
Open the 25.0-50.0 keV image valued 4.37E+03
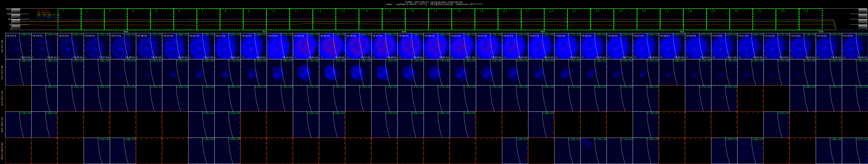pos(384,124)
